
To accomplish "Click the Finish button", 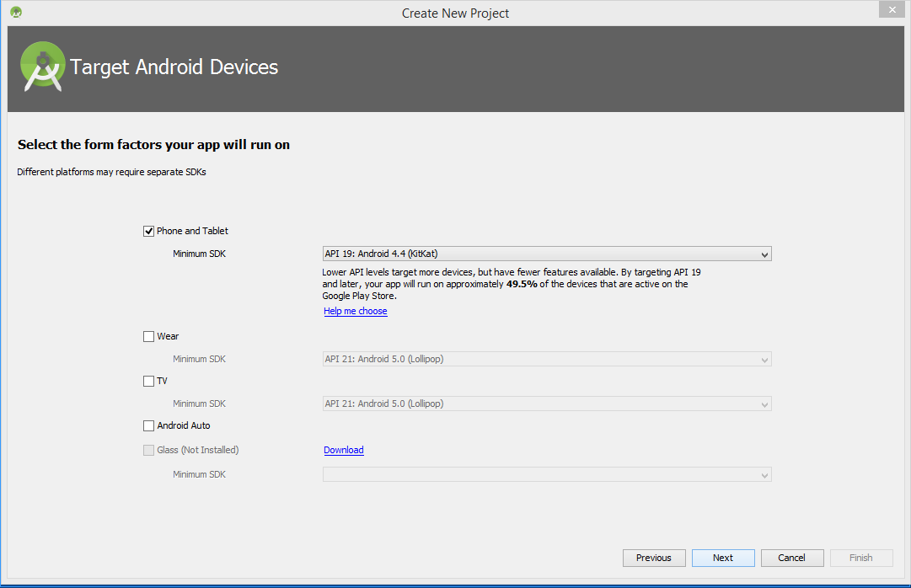I will [x=860, y=558].
